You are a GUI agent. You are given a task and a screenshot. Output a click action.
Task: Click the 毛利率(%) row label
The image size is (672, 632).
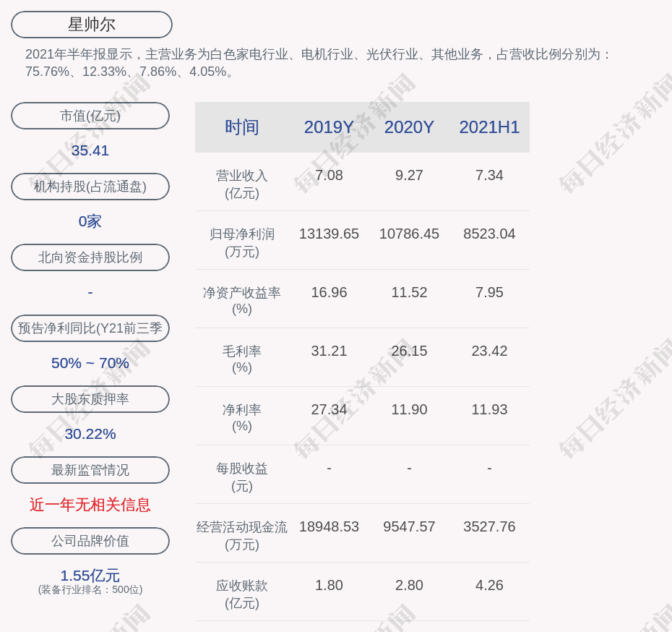[242, 359]
